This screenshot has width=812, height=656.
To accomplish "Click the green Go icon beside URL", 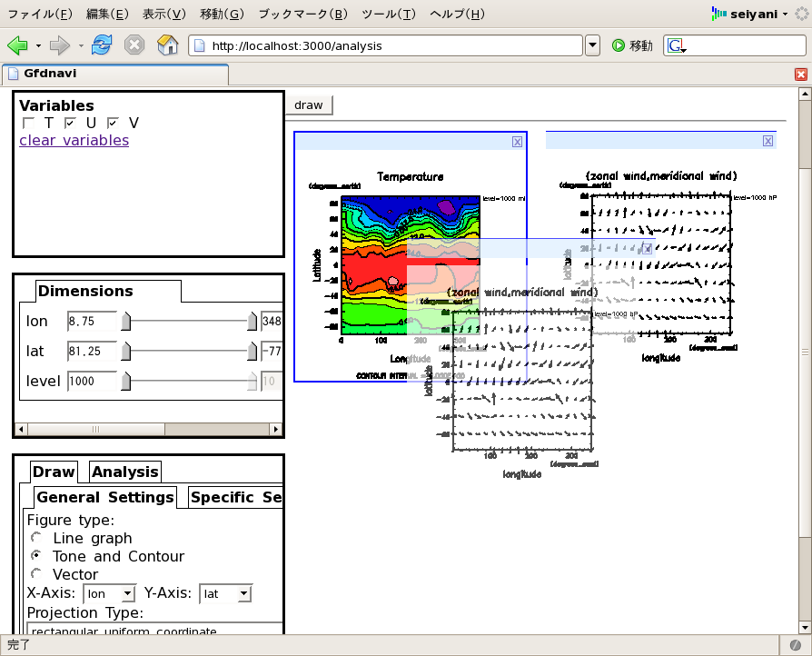I will (x=619, y=45).
